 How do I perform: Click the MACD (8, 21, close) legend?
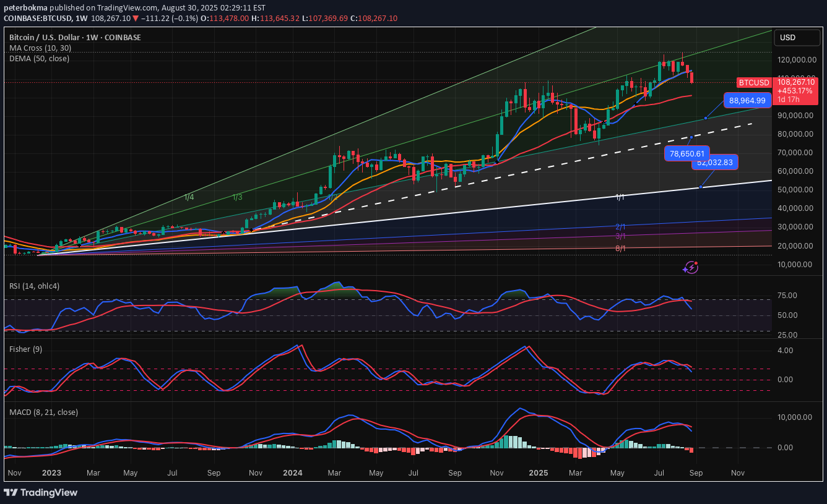point(43,412)
